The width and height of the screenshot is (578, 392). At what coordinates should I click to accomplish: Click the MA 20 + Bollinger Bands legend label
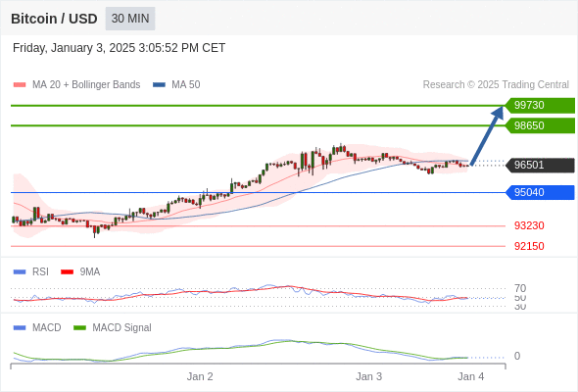coord(86,85)
